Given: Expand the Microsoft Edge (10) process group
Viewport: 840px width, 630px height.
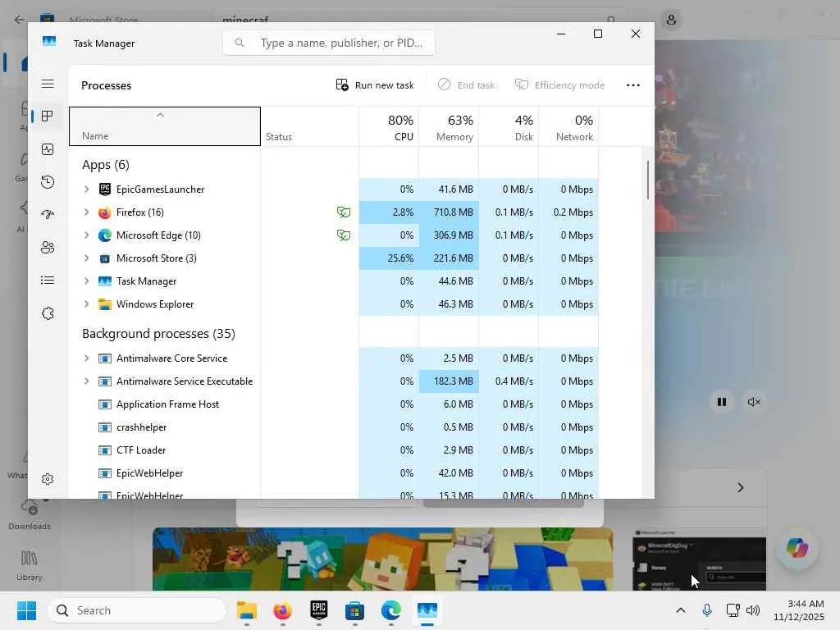Looking at the screenshot, I should coord(86,235).
